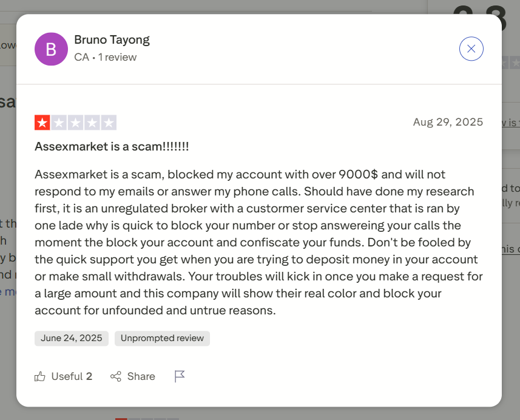Click the Share network icon
Viewport: 520px width, 420px height.
116,376
